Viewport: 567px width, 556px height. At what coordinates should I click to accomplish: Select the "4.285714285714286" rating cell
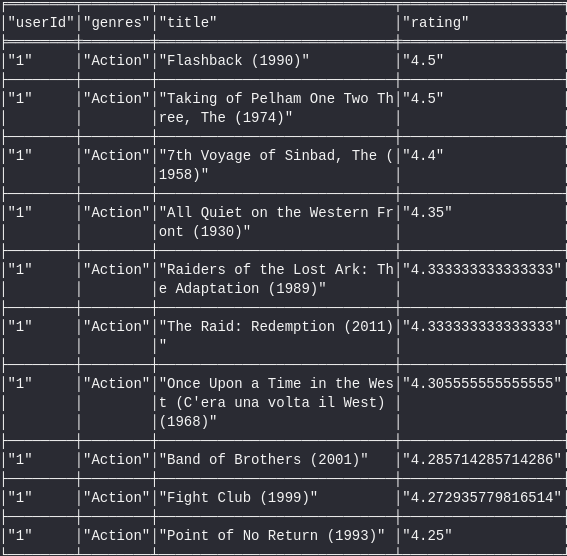click(482, 459)
